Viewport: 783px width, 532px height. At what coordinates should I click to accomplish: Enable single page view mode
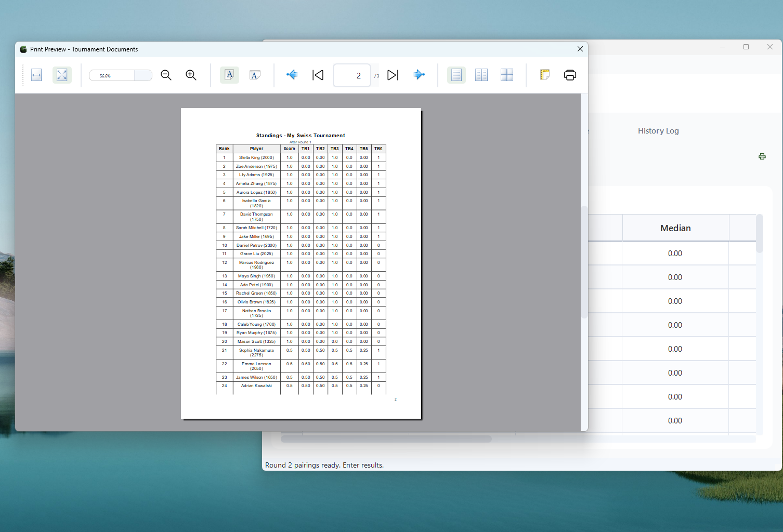coord(456,75)
